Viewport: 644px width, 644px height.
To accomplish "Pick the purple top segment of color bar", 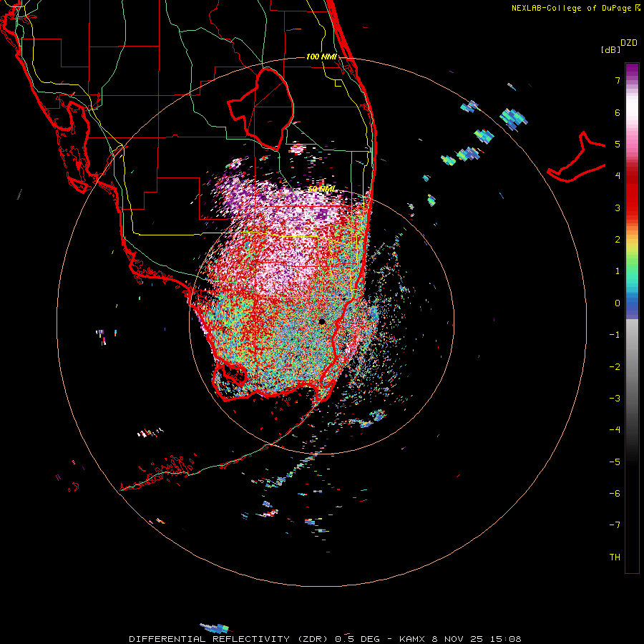I will pyautogui.click(x=632, y=71).
